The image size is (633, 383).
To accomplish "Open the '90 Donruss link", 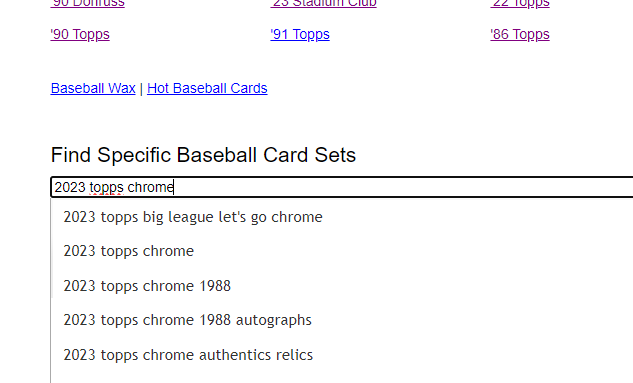I will point(88,4).
